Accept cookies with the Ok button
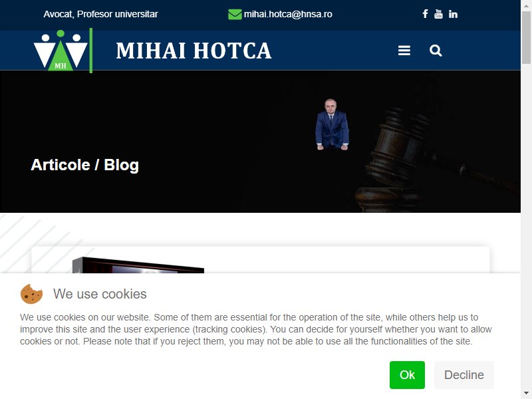This screenshot has width=532, height=399. [407, 375]
